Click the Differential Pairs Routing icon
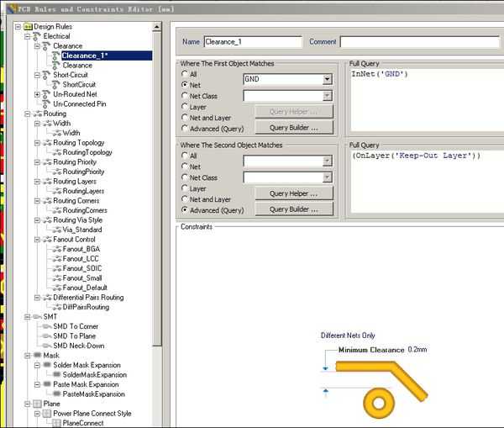 click(47, 298)
